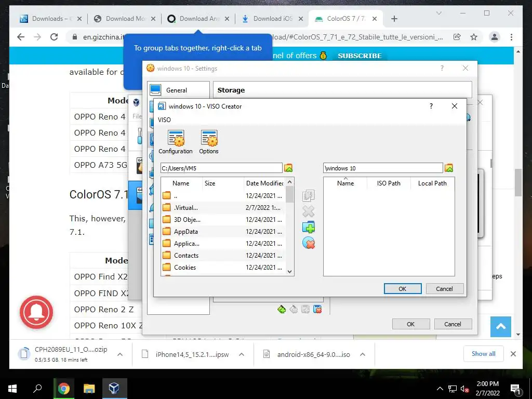The height and width of the screenshot is (399, 532).
Task: Select General in Settings sidebar
Action: coord(179,90)
